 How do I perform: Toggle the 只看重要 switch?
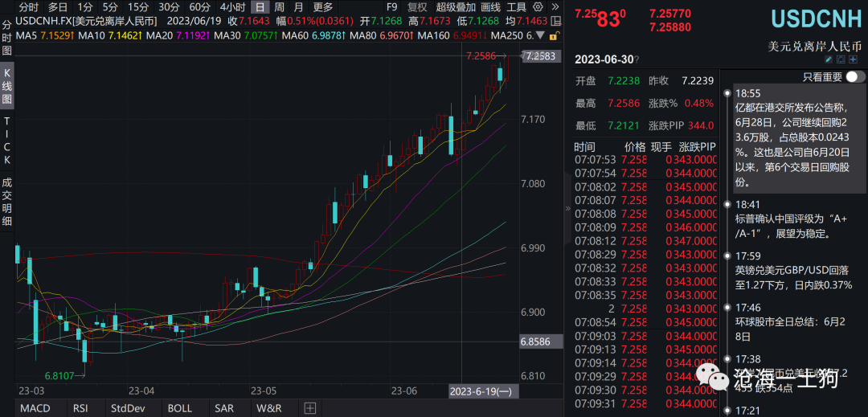click(855, 77)
